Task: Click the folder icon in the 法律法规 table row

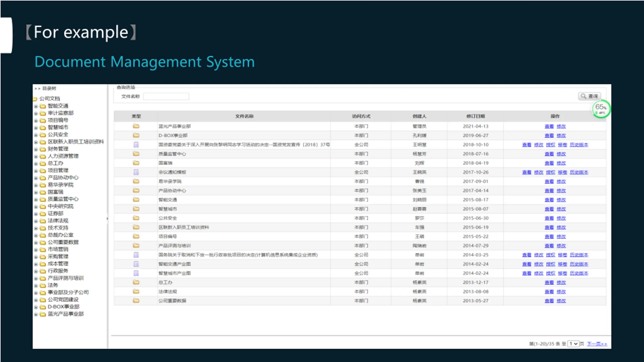Action: tap(136, 292)
